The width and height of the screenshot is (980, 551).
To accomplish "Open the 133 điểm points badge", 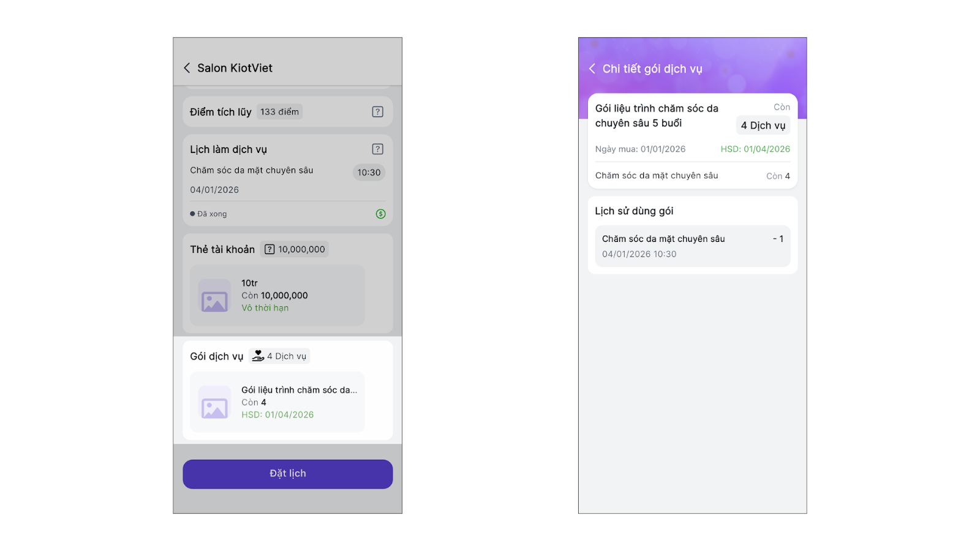I will [279, 112].
